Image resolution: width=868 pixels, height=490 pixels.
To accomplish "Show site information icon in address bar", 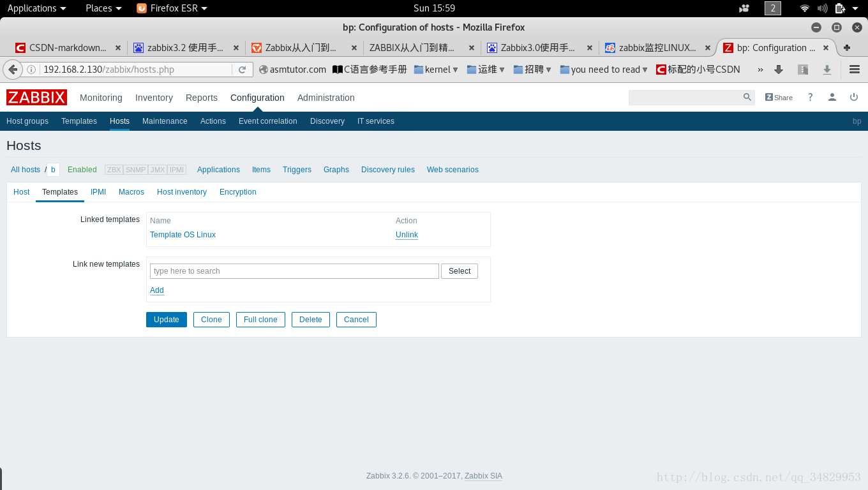I will 31,70.
